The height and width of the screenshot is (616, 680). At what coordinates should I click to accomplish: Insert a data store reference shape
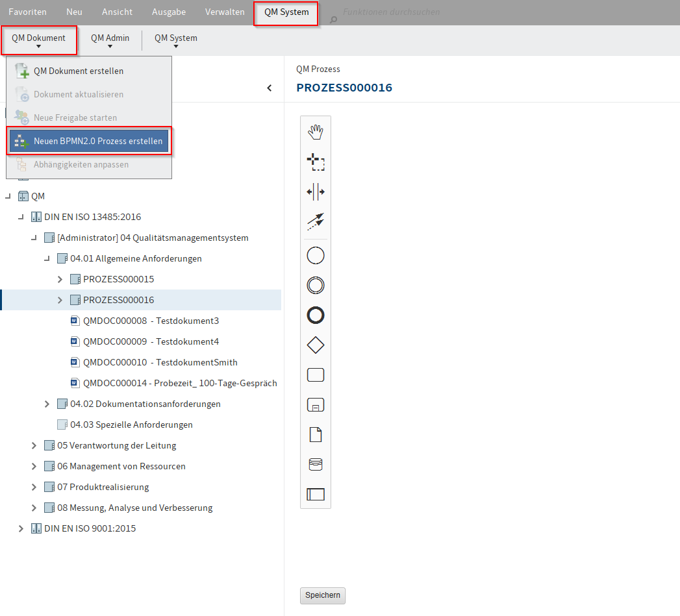315,464
